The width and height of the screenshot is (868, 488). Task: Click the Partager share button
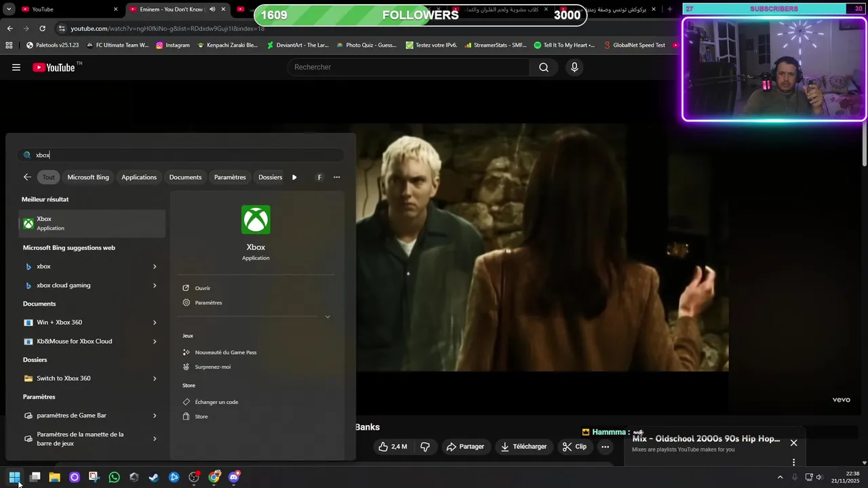[x=465, y=447]
